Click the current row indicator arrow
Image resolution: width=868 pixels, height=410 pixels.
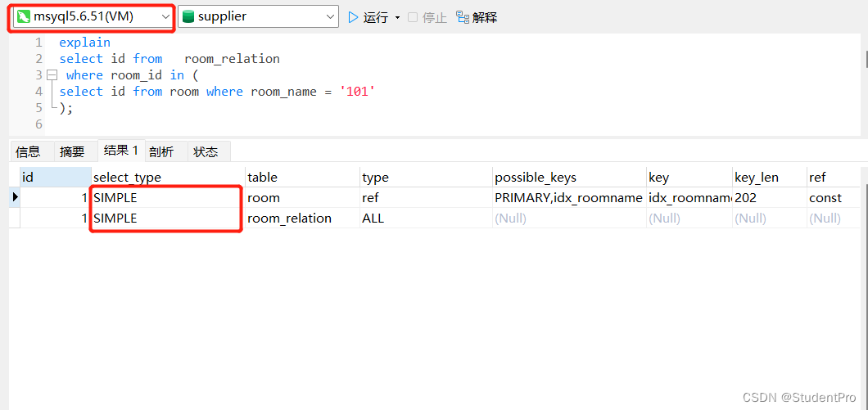15,197
